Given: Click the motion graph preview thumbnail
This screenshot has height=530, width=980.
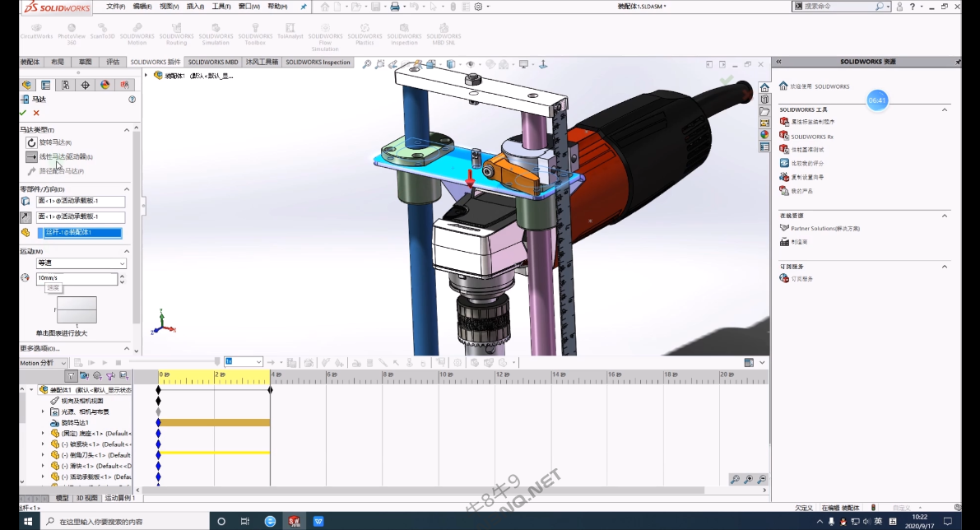Looking at the screenshot, I should pyautogui.click(x=77, y=310).
